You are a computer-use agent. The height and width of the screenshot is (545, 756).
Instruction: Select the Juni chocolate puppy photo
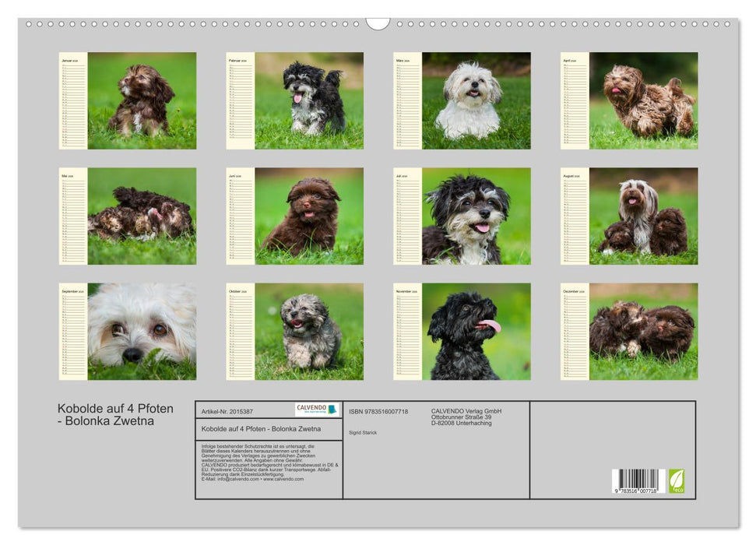[x=309, y=216]
